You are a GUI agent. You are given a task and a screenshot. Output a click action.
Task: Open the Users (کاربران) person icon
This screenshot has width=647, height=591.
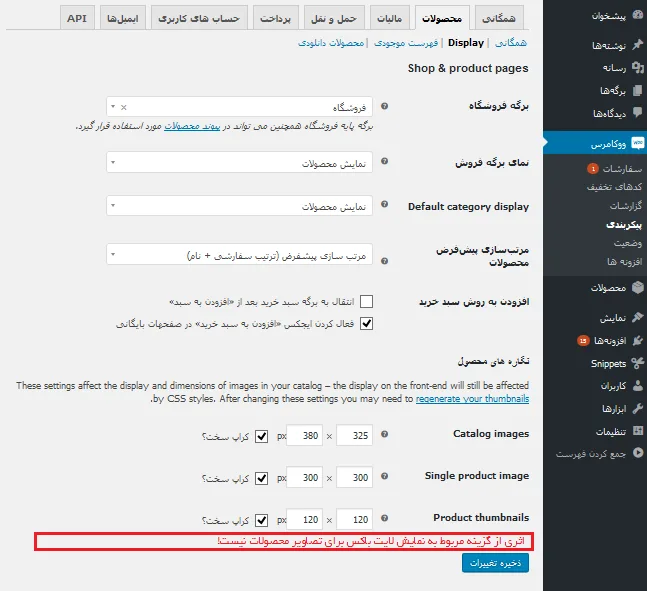click(638, 385)
